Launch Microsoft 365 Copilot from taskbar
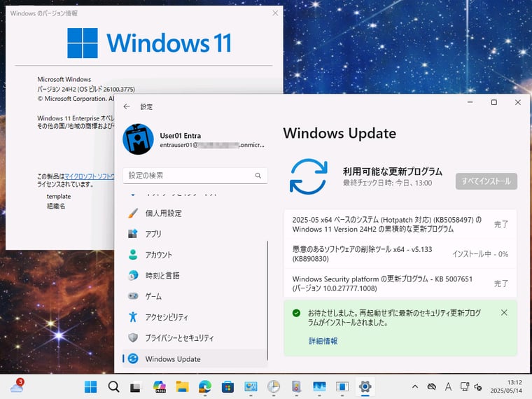Viewport: 532px width, 399px height. click(160, 386)
